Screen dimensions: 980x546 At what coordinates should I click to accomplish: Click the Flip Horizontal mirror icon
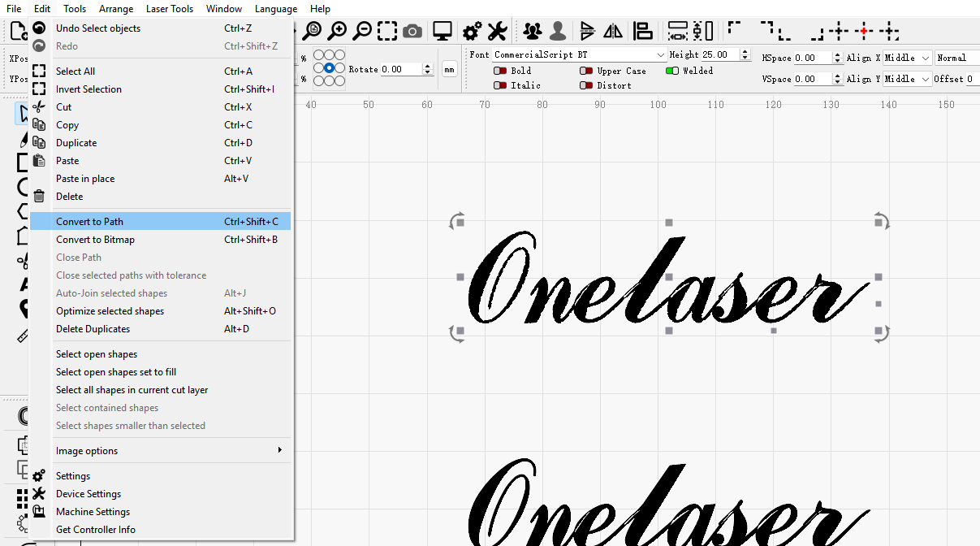point(613,31)
